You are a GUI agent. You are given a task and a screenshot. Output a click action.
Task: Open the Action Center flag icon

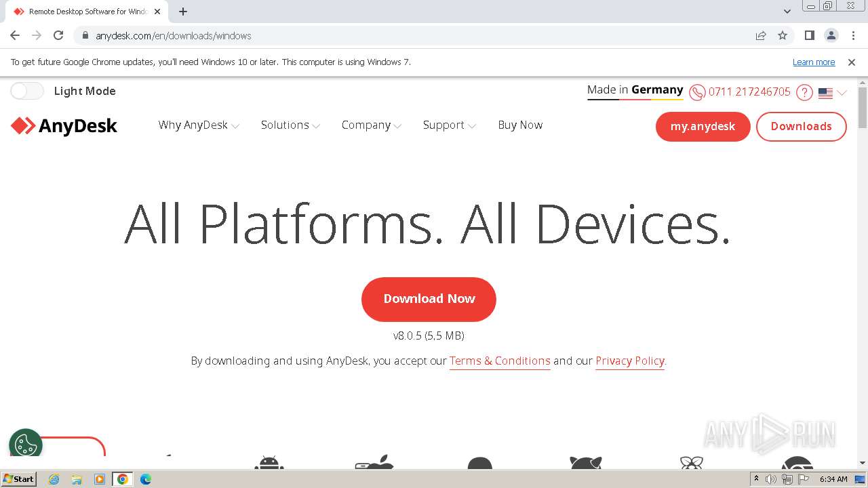pos(802,479)
